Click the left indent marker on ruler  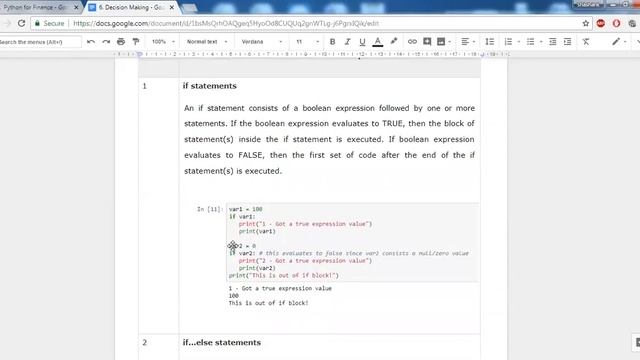pos(140,54)
